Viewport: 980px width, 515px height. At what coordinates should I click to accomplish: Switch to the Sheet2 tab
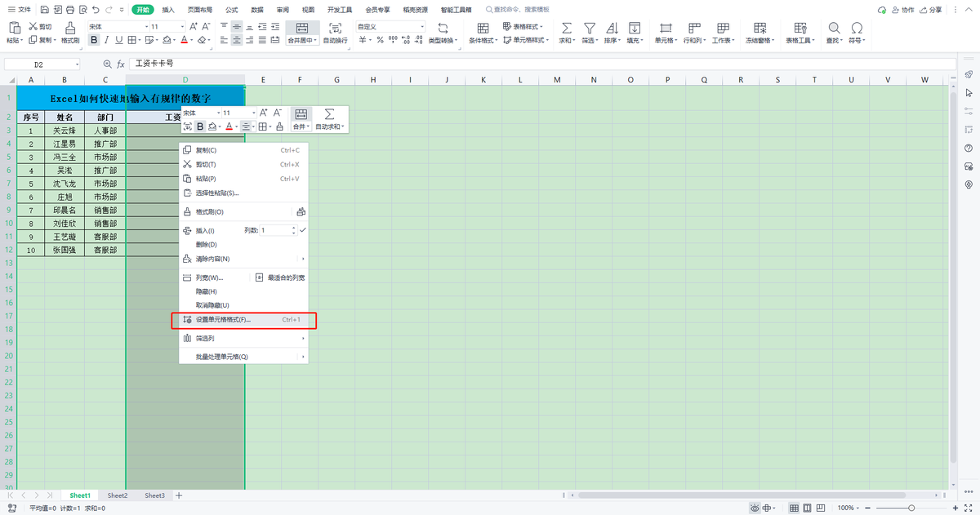[x=118, y=495]
